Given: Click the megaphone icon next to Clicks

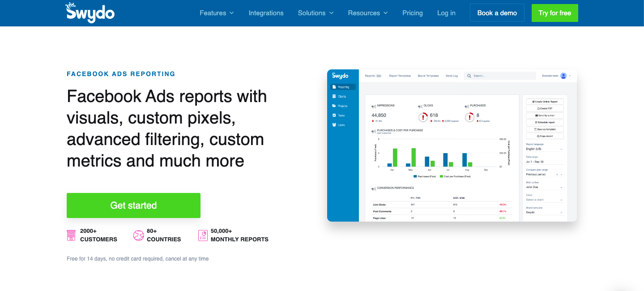Looking at the screenshot, I should (420, 107).
